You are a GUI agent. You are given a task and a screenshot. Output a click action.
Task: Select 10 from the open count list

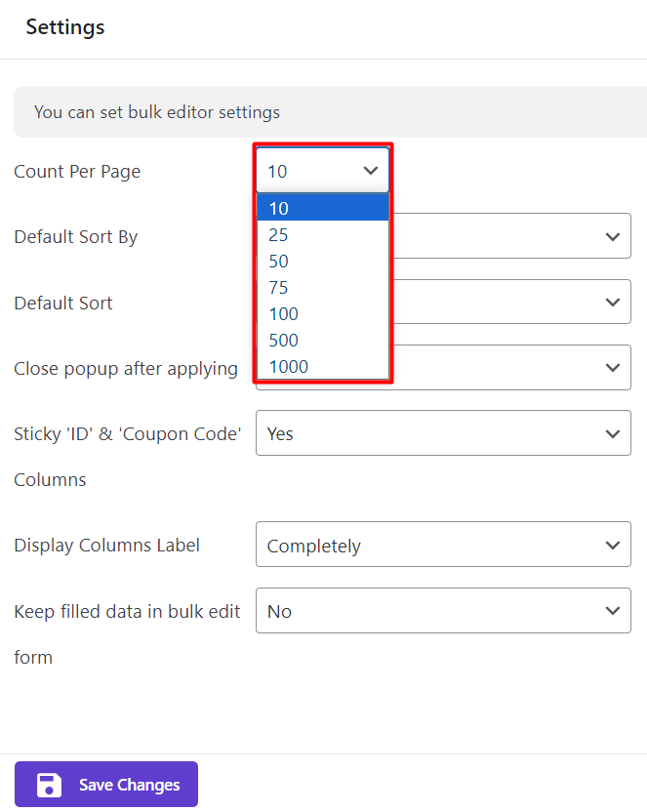(x=322, y=208)
